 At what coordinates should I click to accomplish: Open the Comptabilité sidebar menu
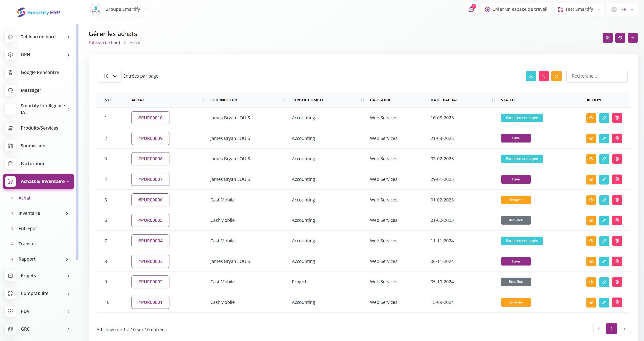pyautogui.click(x=38, y=293)
